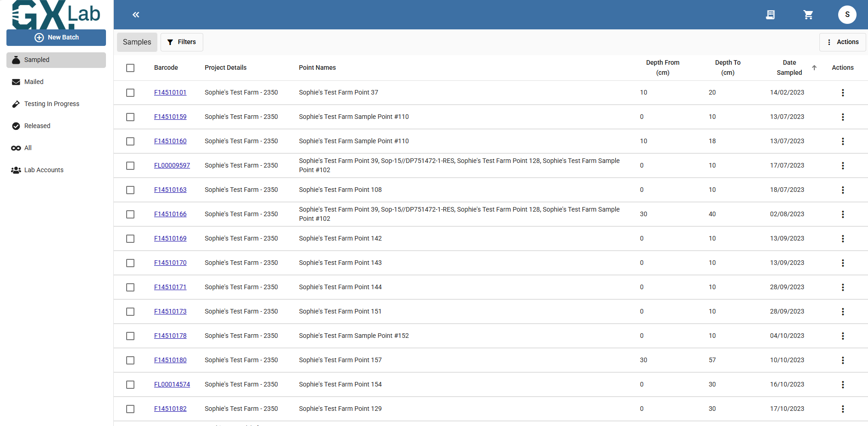Open row actions for barcode F14510101
The image size is (868, 426).
(x=843, y=93)
